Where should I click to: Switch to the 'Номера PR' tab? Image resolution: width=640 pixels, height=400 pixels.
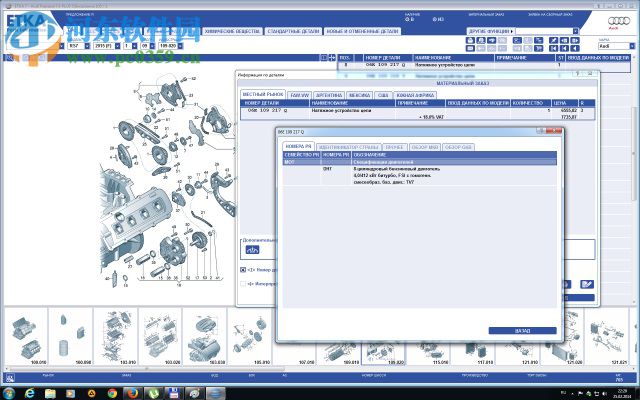pos(298,146)
